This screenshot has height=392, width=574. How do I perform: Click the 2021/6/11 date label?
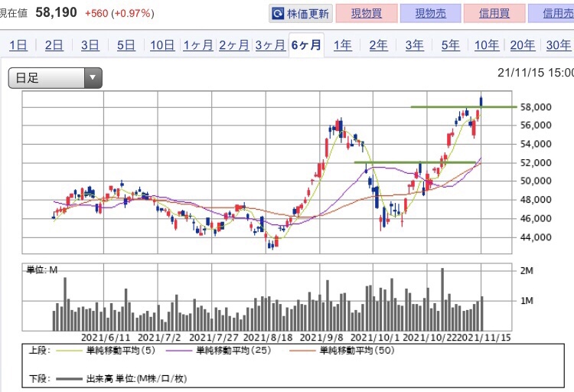[x=106, y=338]
